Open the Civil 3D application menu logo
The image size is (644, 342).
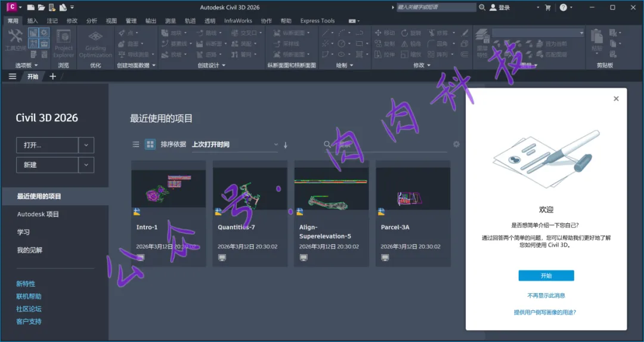(13, 7)
